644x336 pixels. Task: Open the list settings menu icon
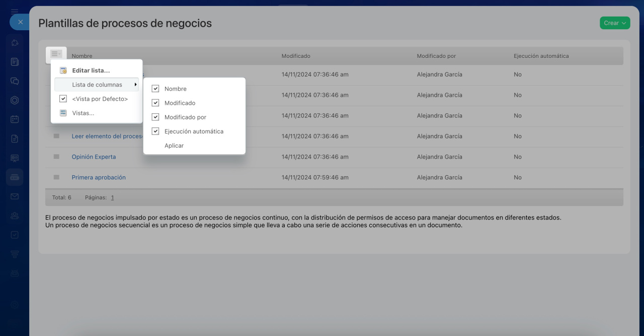coord(56,54)
